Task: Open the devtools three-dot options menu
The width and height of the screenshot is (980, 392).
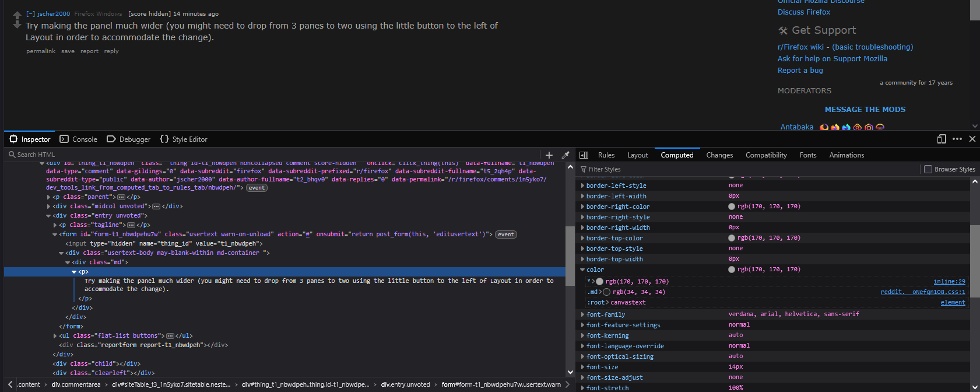Action: [957, 139]
